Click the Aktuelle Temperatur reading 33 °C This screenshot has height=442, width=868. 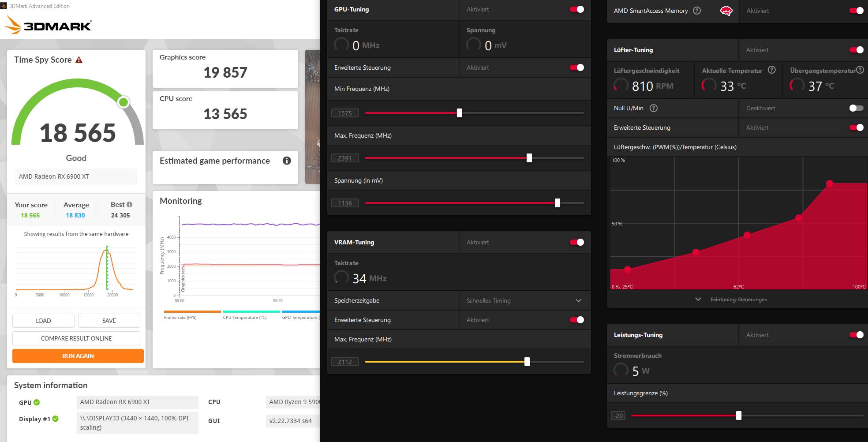coord(733,86)
